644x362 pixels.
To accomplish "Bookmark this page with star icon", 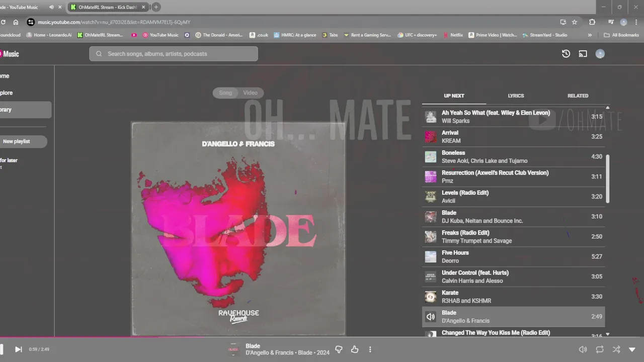I will 575,22.
